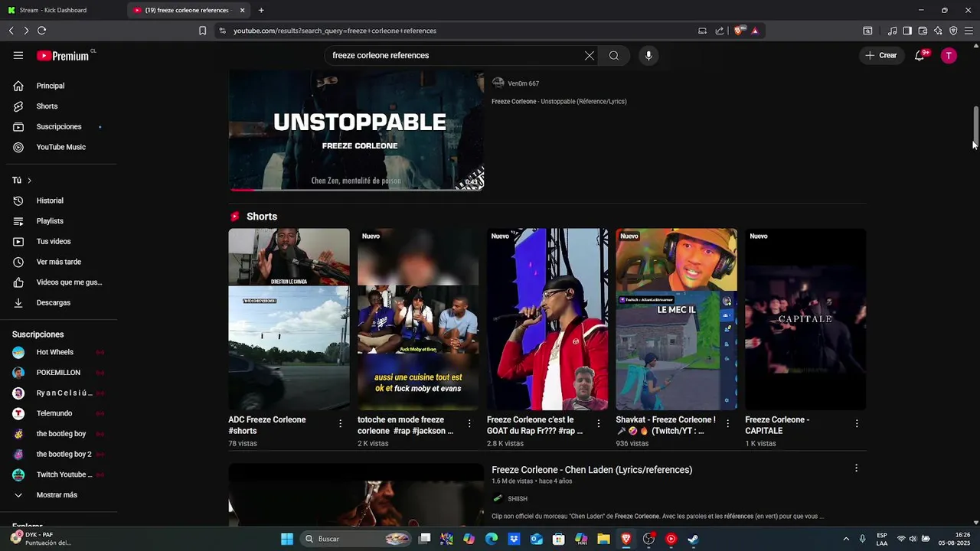
Task: Run the search with the magnifier button
Action: pyautogui.click(x=614, y=55)
